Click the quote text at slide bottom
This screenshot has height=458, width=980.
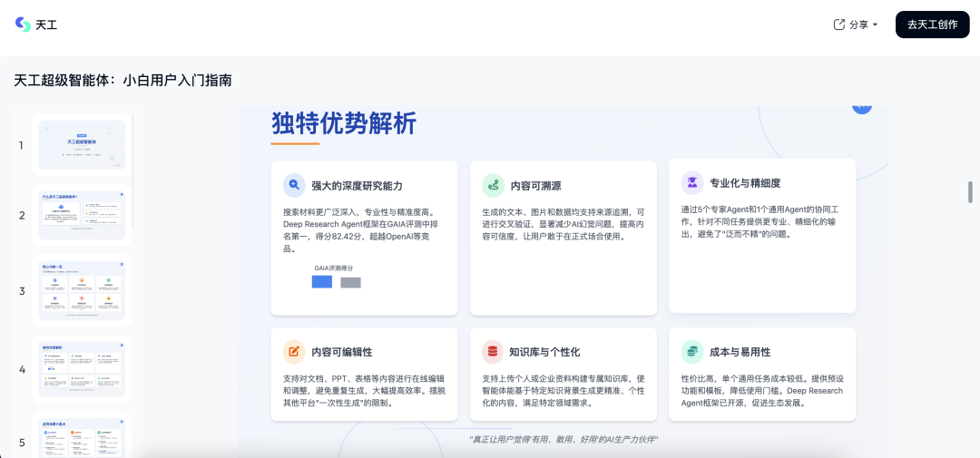563,439
